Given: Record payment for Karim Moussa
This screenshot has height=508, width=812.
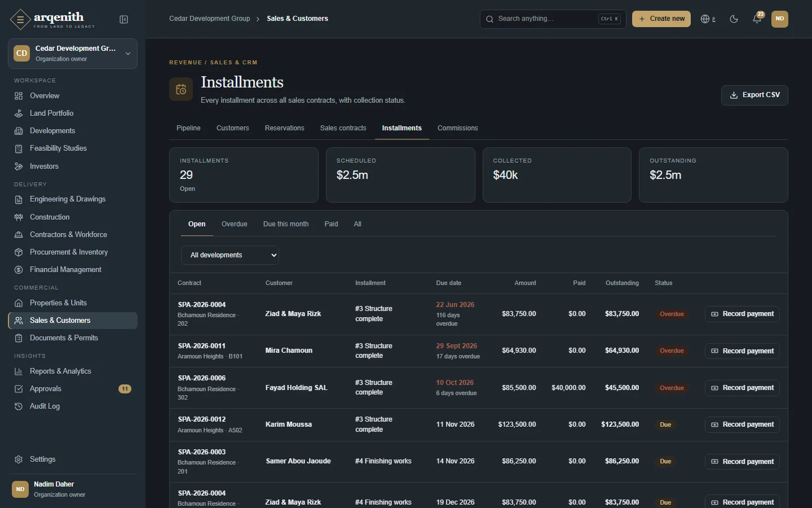Looking at the screenshot, I should (742, 424).
